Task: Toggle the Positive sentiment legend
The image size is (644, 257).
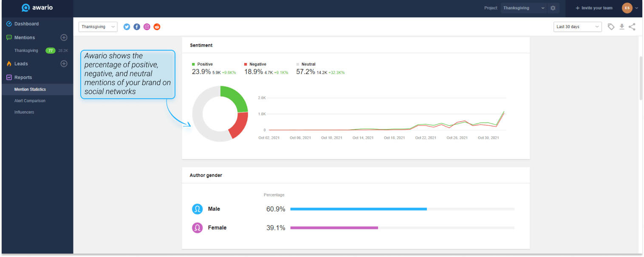Action: coord(202,64)
